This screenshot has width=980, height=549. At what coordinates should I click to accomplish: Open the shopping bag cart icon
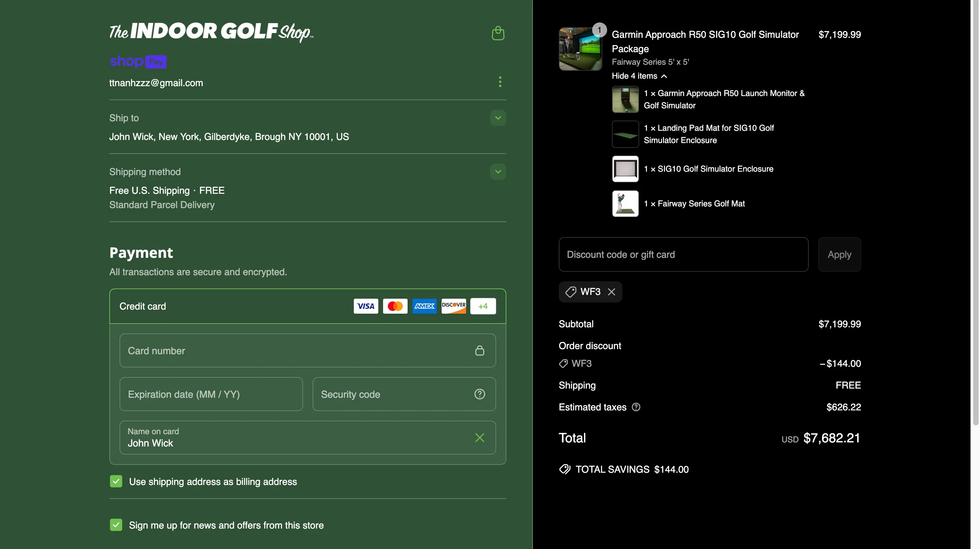[x=497, y=33]
